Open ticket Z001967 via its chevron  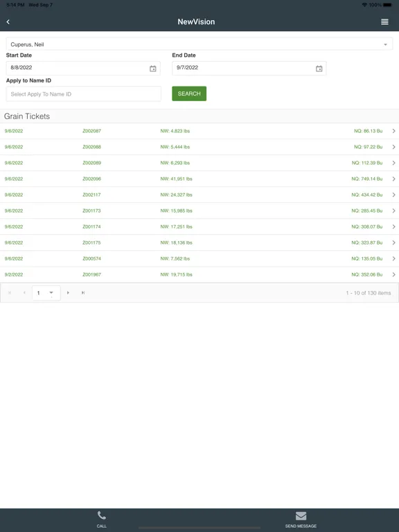[x=393, y=274]
